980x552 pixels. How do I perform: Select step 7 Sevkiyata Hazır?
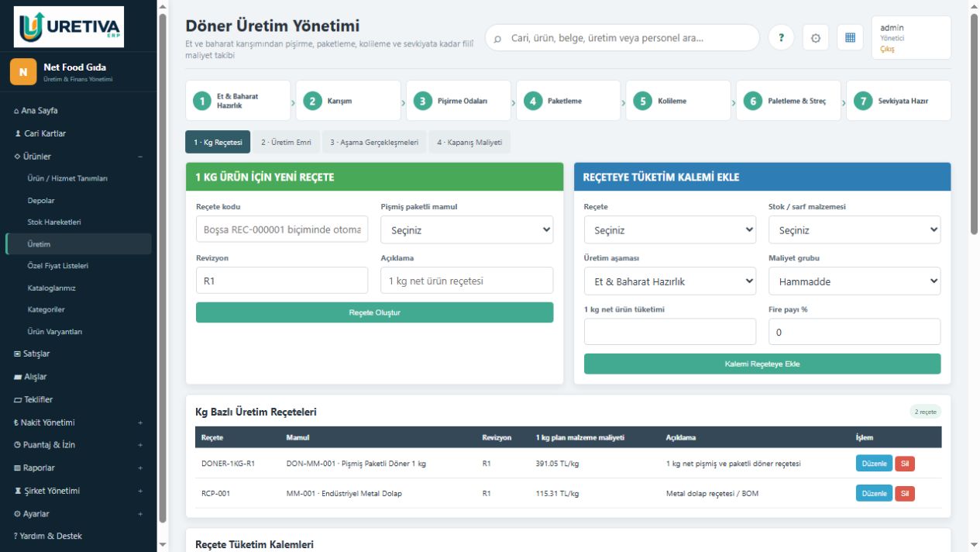(x=898, y=101)
